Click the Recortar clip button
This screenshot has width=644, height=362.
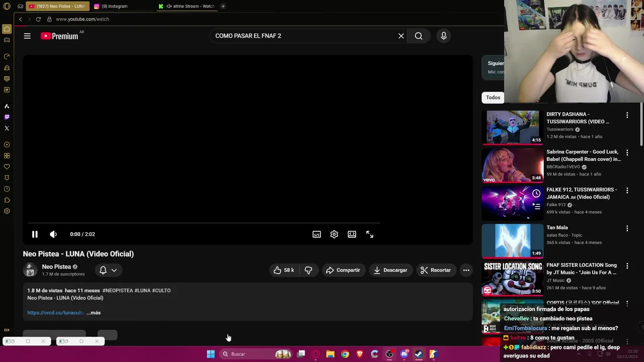coord(436,270)
